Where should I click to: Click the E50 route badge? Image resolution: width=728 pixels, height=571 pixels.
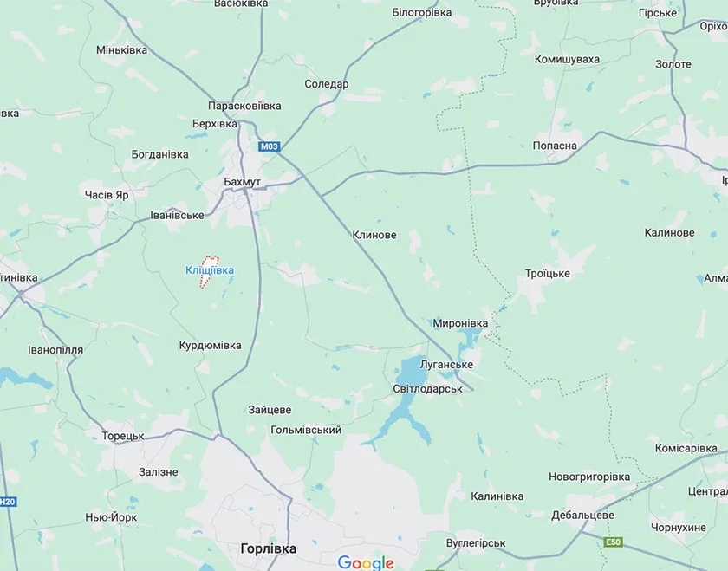[x=613, y=542]
